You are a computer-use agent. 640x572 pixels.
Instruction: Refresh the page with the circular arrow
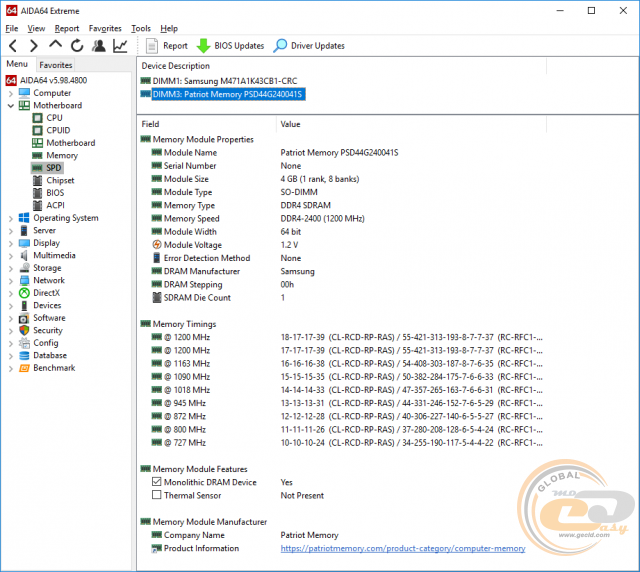77,46
